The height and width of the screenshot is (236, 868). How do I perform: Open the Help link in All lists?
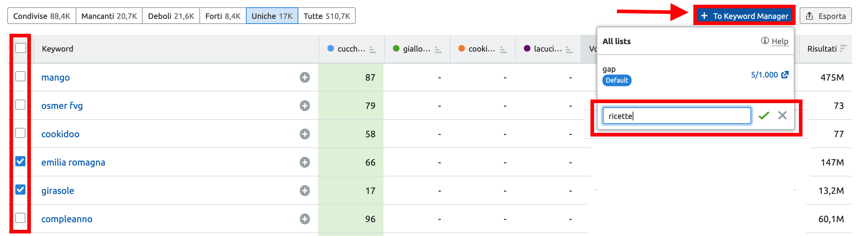click(x=780, y=41)
